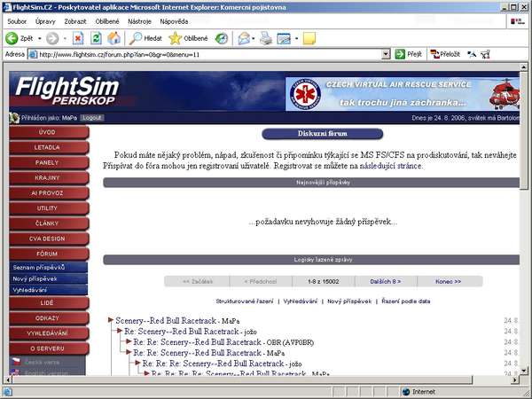
Task: Open LIDÉ sidebar section
Action: 49,303
